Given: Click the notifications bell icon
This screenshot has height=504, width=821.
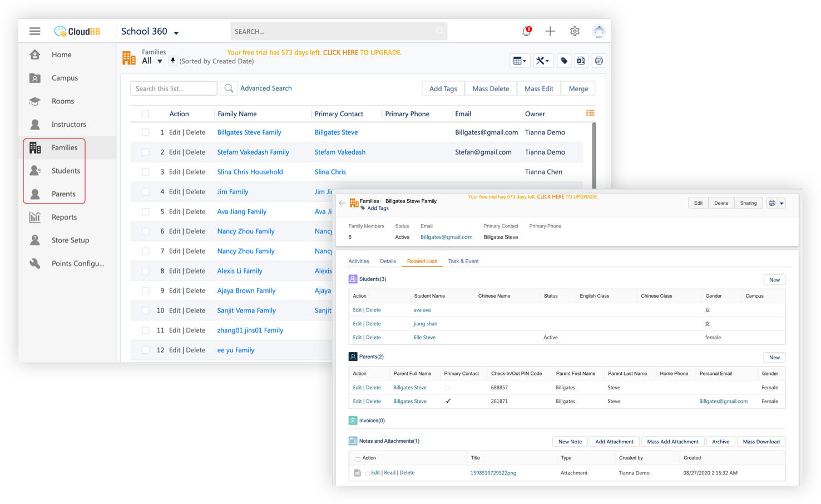Looking at the screenshot, I should (x=526, y=31).
